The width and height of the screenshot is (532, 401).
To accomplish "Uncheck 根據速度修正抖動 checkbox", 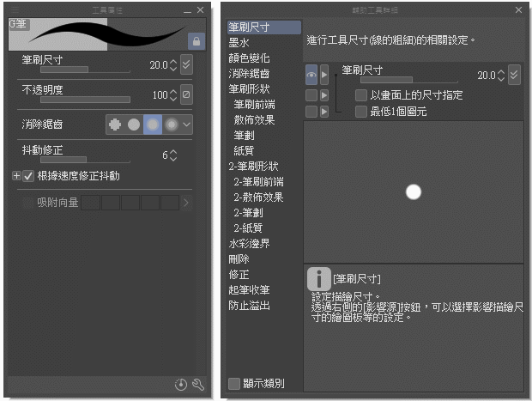I will 28,176.
